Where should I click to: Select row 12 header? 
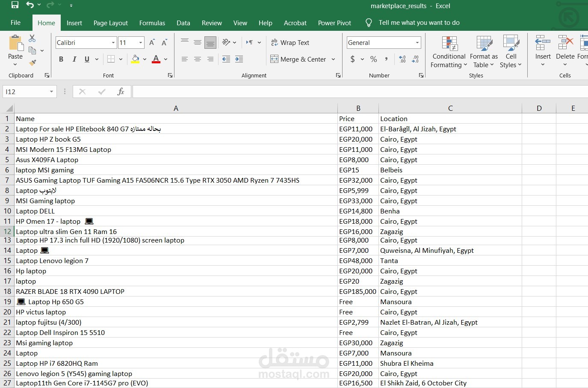[x=7, y=231]
